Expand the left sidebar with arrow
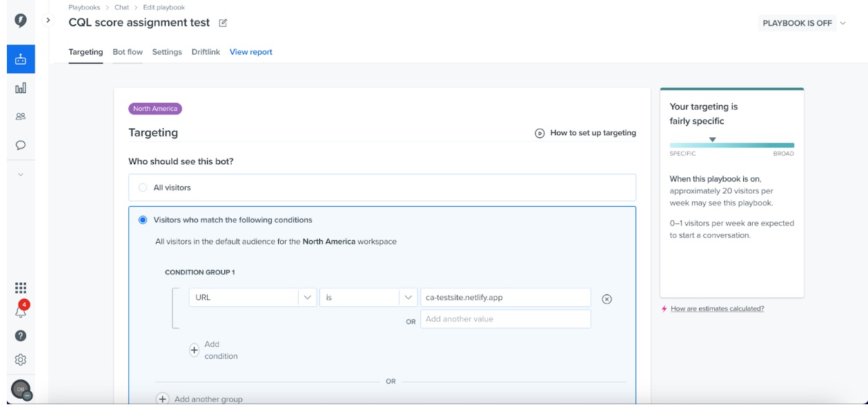Screen dimensions: 868x407 (48, 20)
